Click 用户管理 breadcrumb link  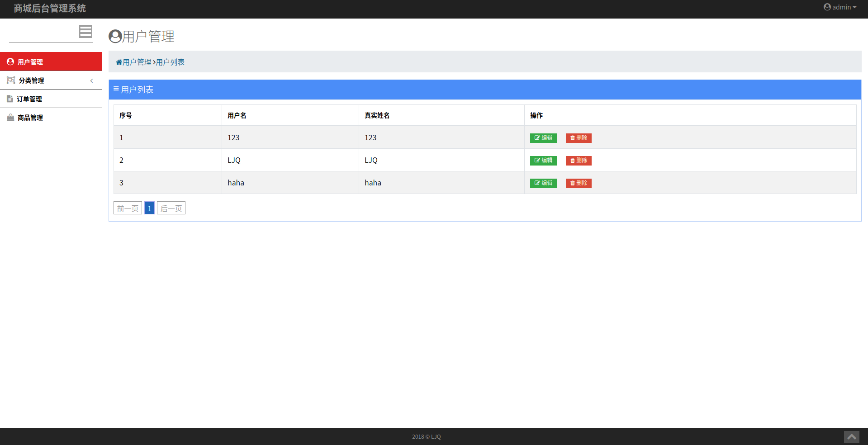(x=137, y=62)
